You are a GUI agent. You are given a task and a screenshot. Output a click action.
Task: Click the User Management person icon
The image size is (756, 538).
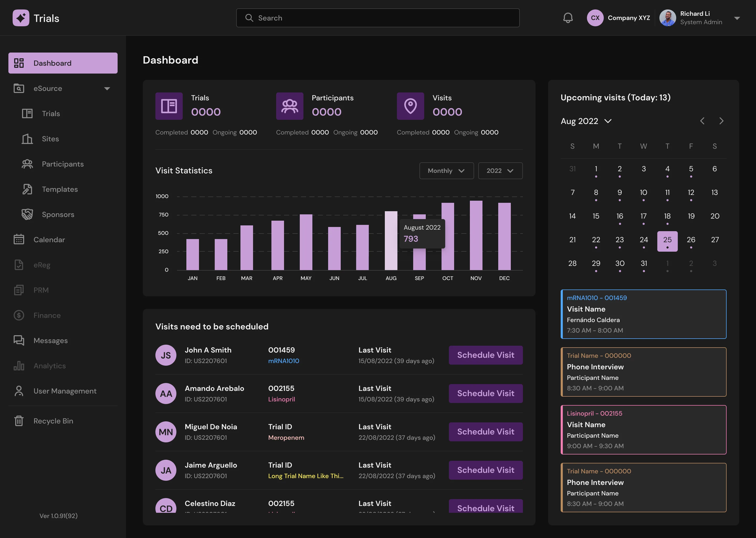(19, 391)
